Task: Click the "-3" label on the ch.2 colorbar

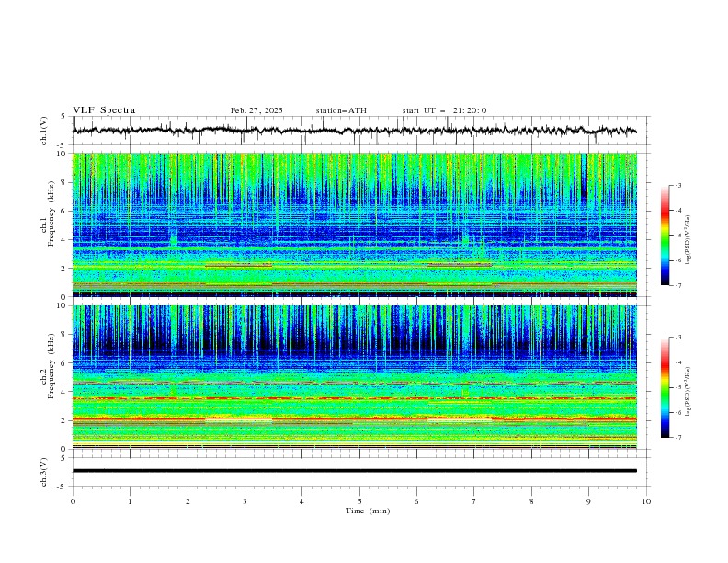Action: click(678, 338)
